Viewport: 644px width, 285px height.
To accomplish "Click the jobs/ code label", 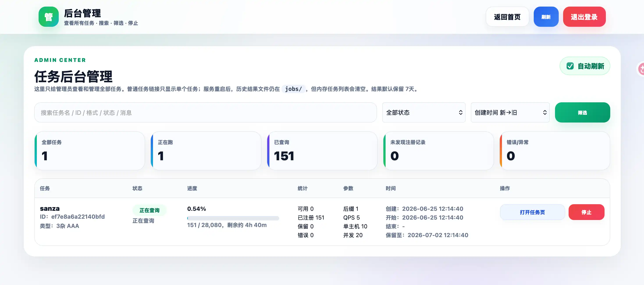I will tap(293, 89).
